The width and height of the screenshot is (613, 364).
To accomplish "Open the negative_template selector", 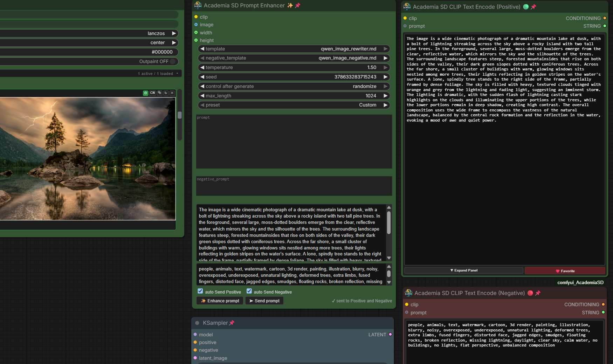I will coord(294,58).
